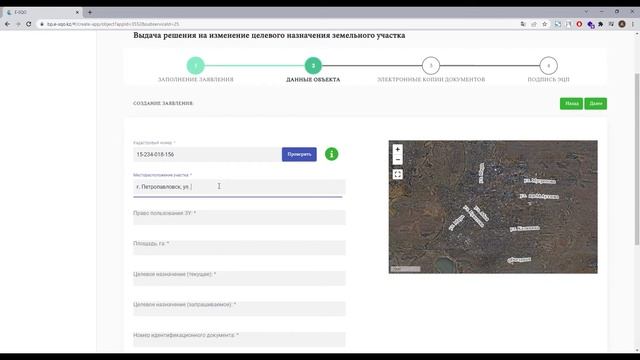Click the address bar URL
The height and width of the screenshot is (360, 640).
pos(113,24)
